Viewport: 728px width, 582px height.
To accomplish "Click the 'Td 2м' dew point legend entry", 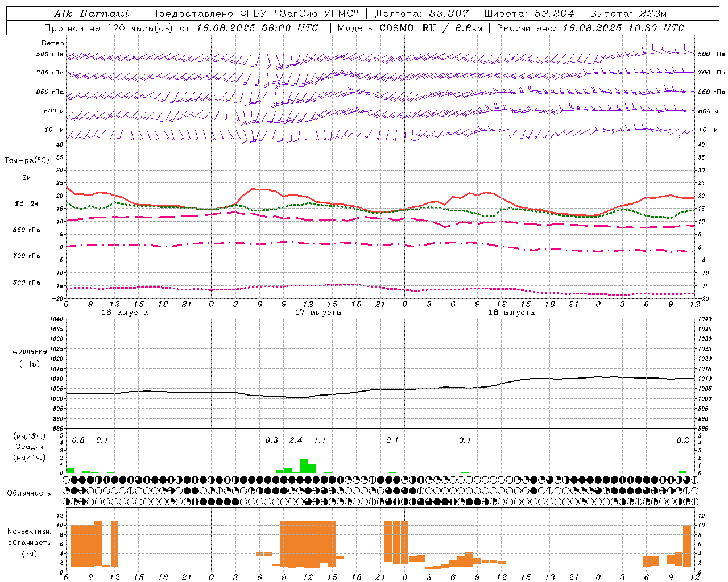I will click(26, 203).
